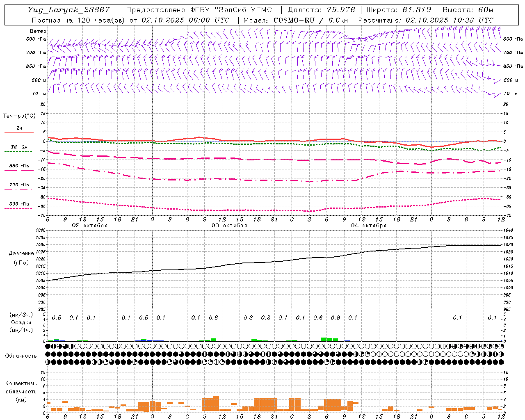Click the 500 м wind level label on left
Screen dimensions: 525x420
(39, 80)
